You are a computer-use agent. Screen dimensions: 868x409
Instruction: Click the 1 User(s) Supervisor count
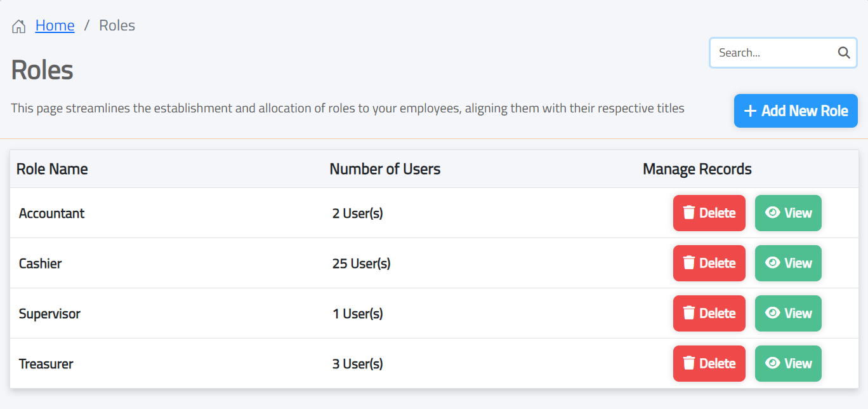357,314
